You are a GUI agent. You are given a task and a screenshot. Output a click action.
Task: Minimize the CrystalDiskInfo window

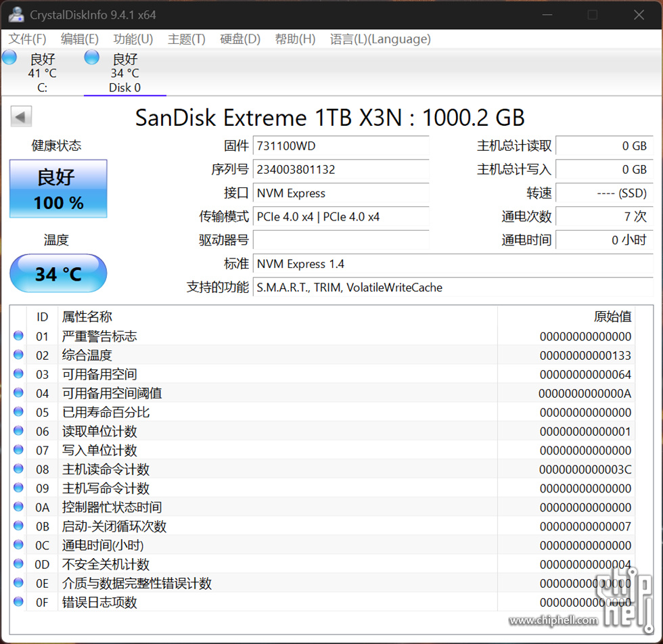click(547, 15)
